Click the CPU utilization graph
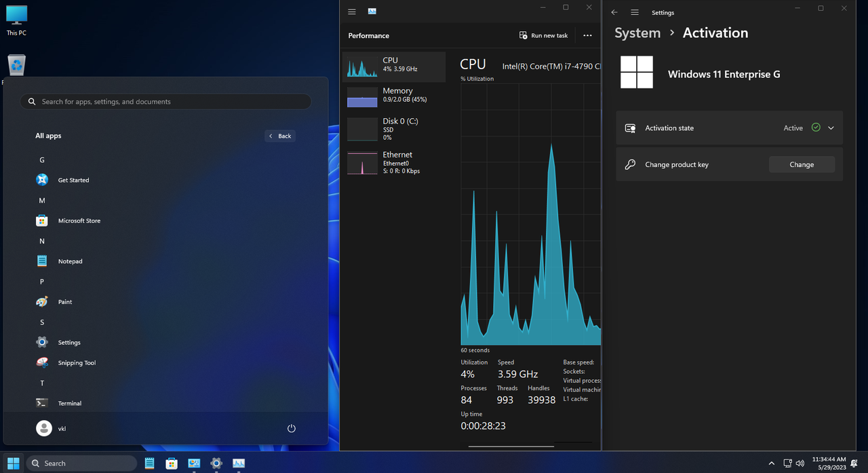The height and width of the screenshot is (473, 868). (x=530, y=214)
